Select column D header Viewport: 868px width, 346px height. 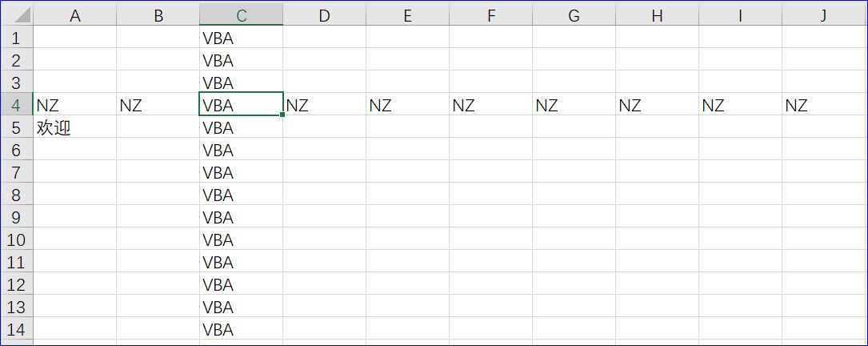click(x=324, y=16)
